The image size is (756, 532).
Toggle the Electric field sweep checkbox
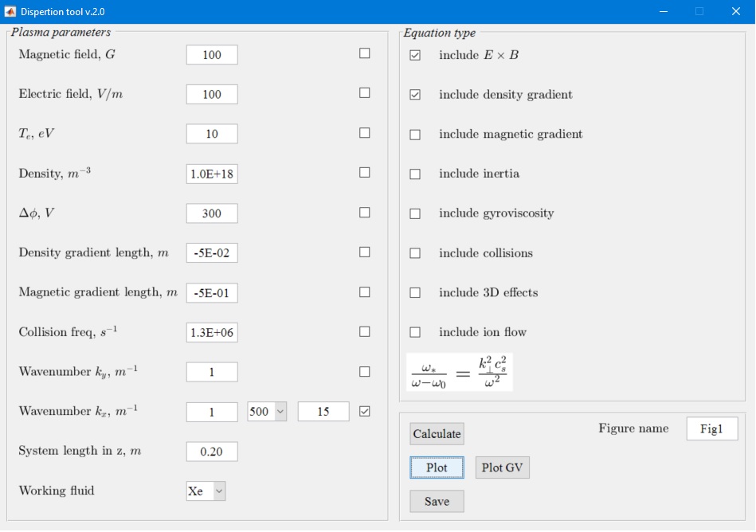pos(365,92)
